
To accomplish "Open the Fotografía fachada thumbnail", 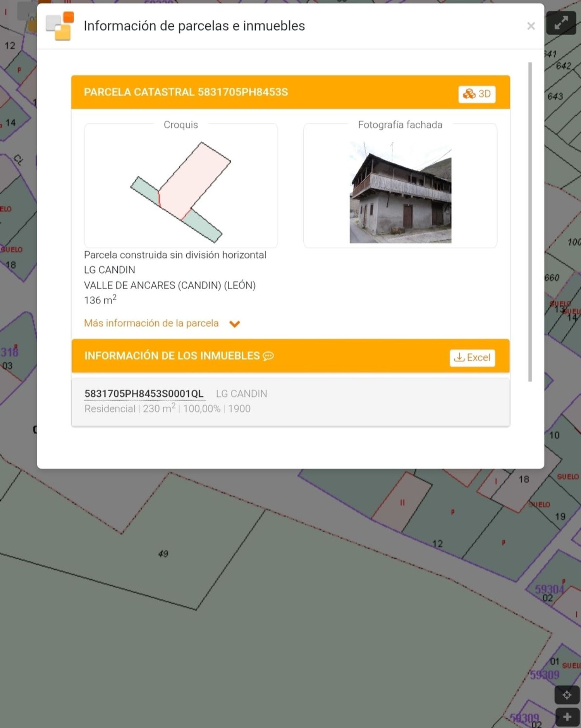I will click(x=401, y=192).
